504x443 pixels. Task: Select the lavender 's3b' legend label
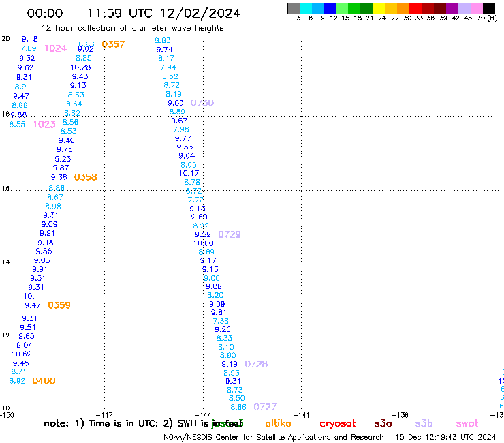424,423
